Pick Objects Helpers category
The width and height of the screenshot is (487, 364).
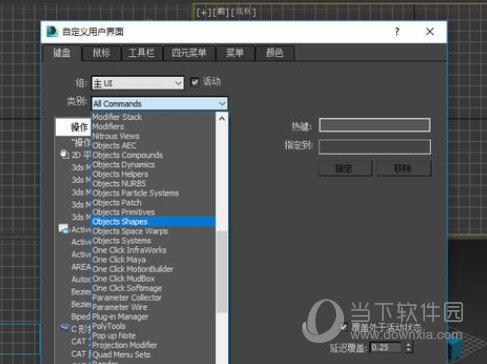[x=153, y=174]
